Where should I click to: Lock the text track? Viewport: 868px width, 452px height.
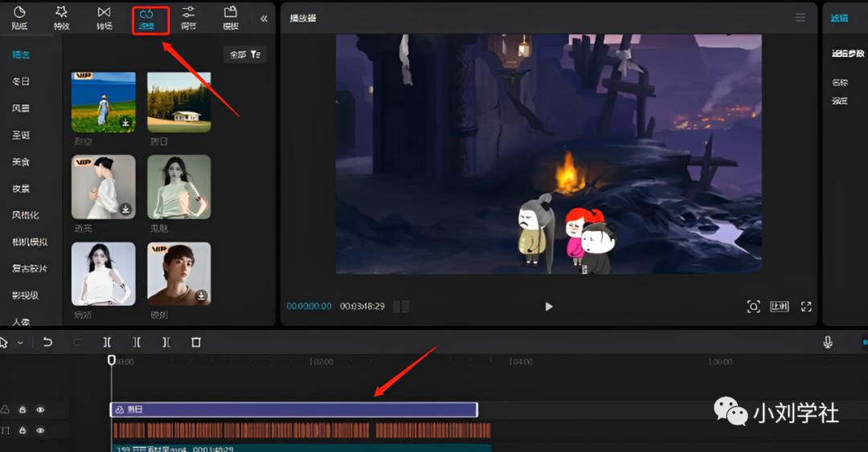coord(23,430)
